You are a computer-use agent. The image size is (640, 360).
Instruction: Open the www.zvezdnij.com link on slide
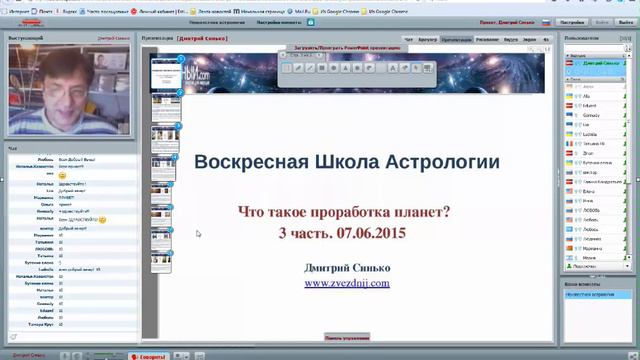pos(347,283)
